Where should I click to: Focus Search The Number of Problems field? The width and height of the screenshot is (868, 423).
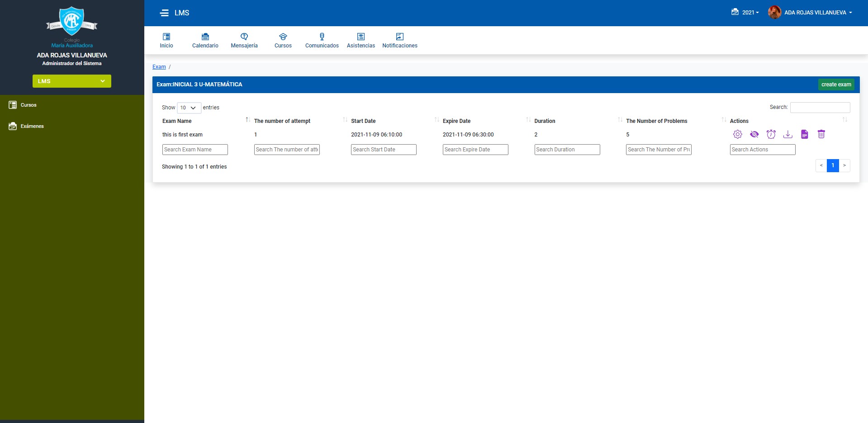(x=659, y=150)
